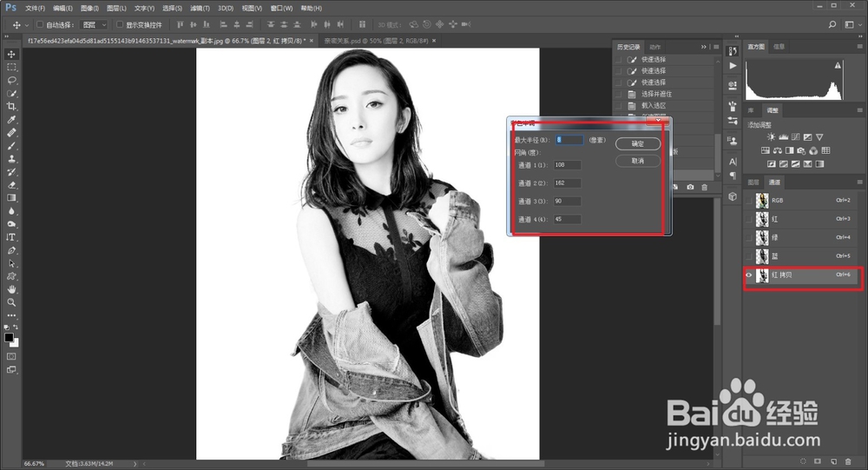Confirm halftone dialog with 确定 button
Viewport: 868px width, 470px height.
(638, 143)
